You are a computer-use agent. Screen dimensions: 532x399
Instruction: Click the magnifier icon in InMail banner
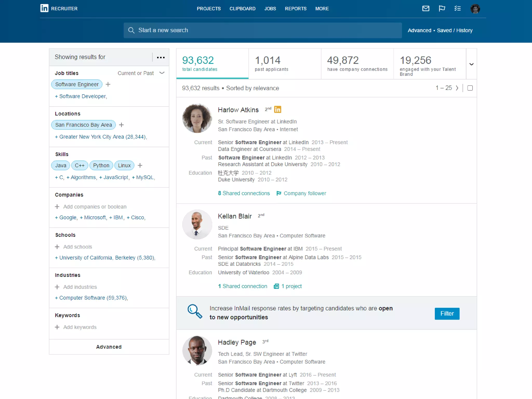tap(195, 311)
